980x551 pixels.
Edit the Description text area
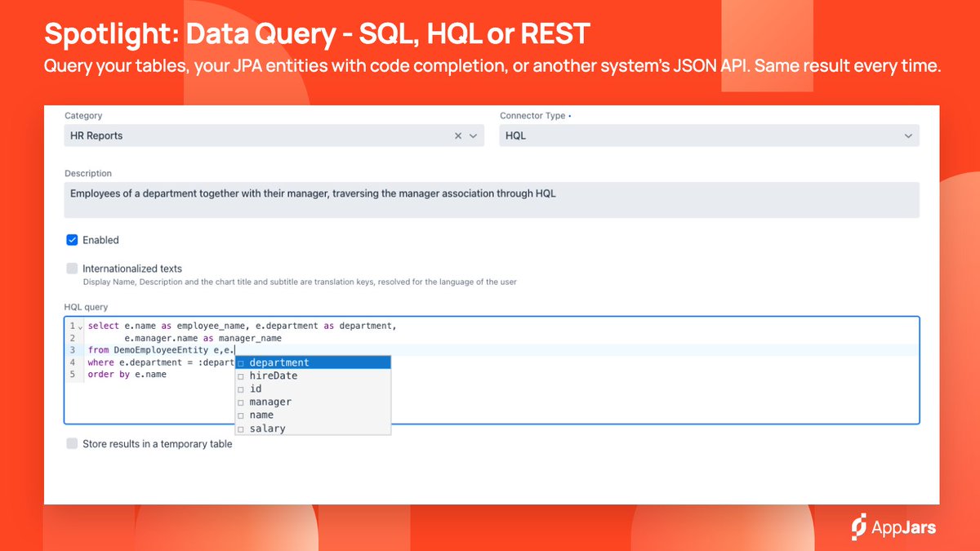pyautogui.click(x=492, y=200)
